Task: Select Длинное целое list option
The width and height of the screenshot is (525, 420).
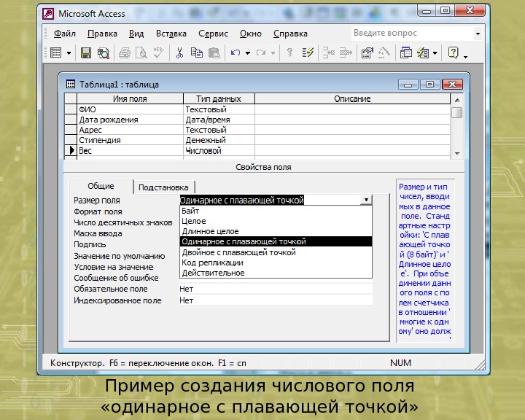Action: pos(276,231)
